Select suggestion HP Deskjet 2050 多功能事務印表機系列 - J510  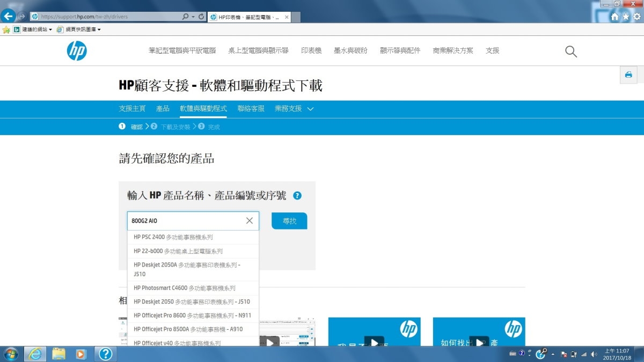(x=193, y=302)
